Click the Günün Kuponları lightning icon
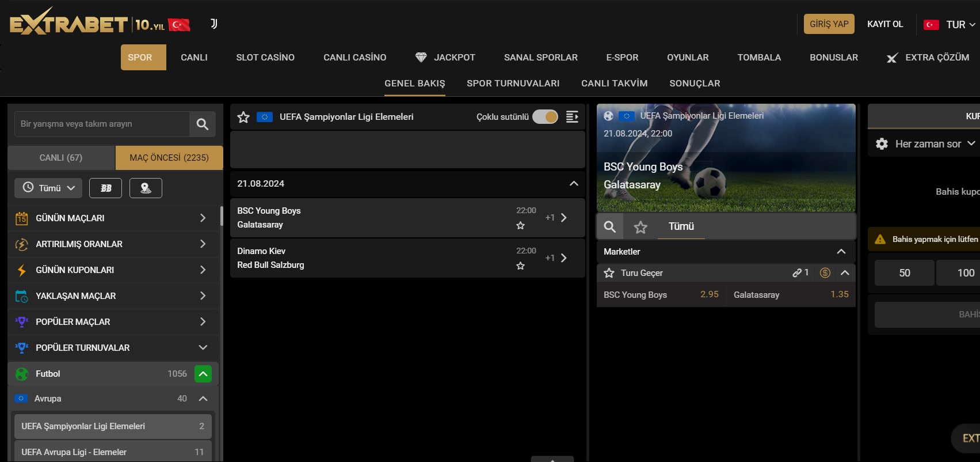Viewport: 980px width, 462px height. tap(21, 270)
